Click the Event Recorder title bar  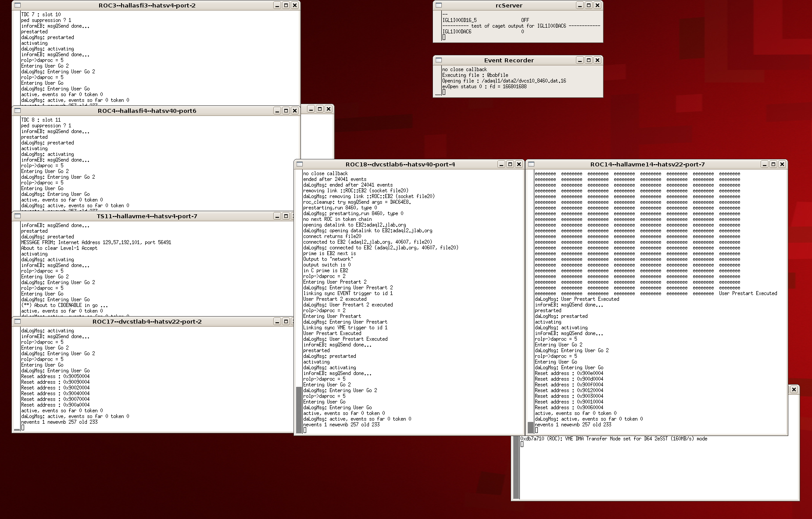coord(509,60)
